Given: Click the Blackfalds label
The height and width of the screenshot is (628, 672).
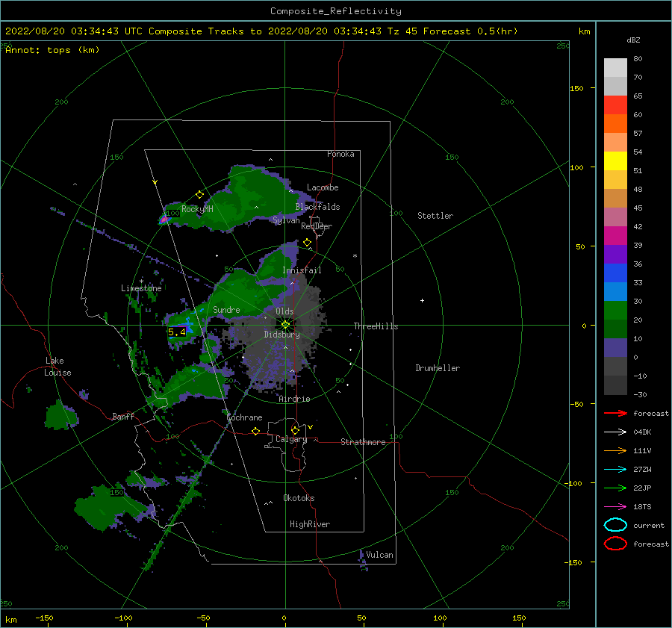Looking at the screenshot, I should point(317,207).
